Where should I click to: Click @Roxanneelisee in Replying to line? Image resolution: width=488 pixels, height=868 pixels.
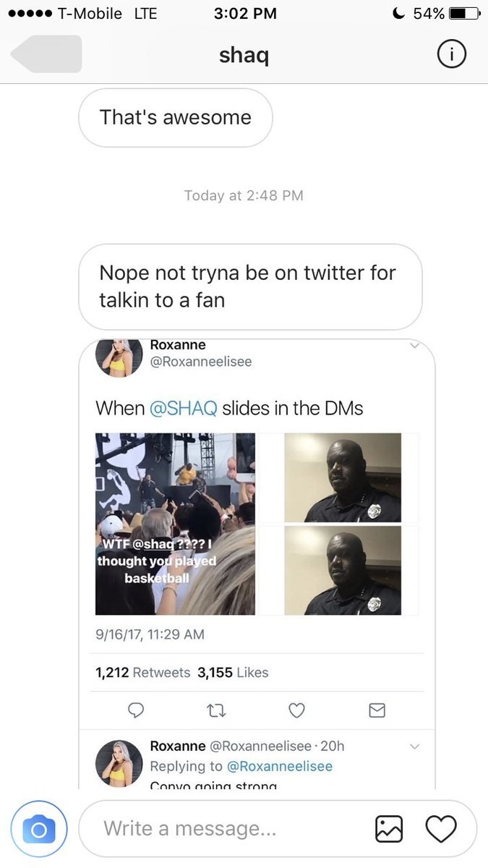point(280,766)
